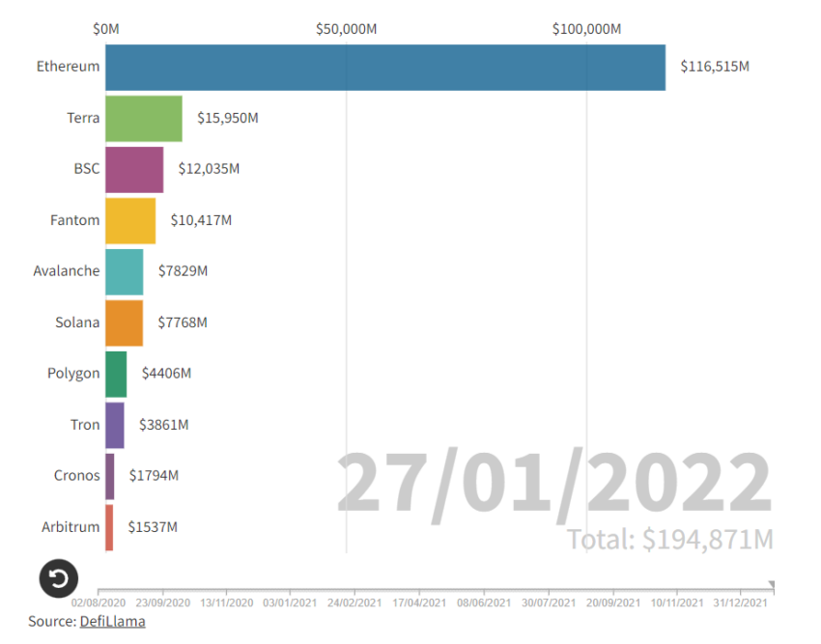Select the Cronos bar
The width and height of the screenshot is (821, 644).
[x=110, y=476]
